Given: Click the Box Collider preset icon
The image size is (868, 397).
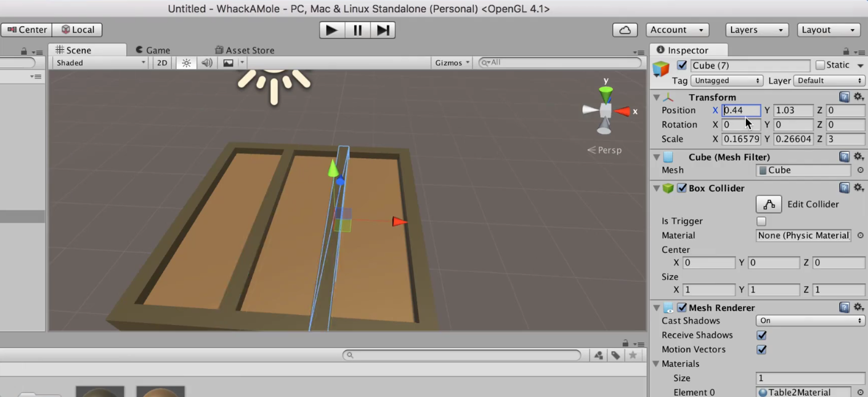Looking at the screenshot, I should [x=845, y=188].
